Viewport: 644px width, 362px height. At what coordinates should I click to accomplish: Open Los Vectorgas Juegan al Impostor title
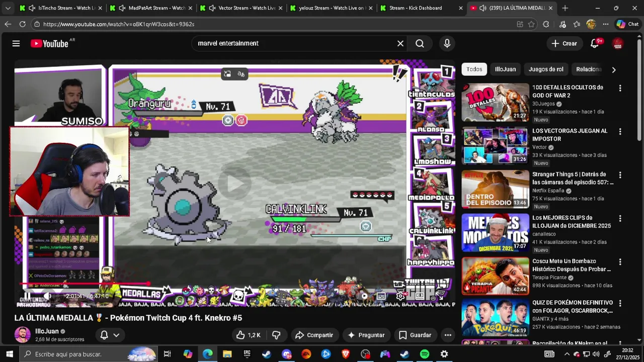coord(570,135)
